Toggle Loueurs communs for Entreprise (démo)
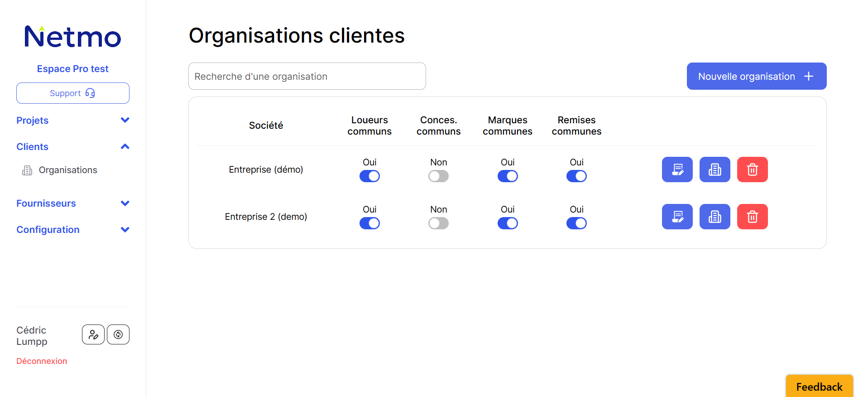 click(x=369, y=176)
